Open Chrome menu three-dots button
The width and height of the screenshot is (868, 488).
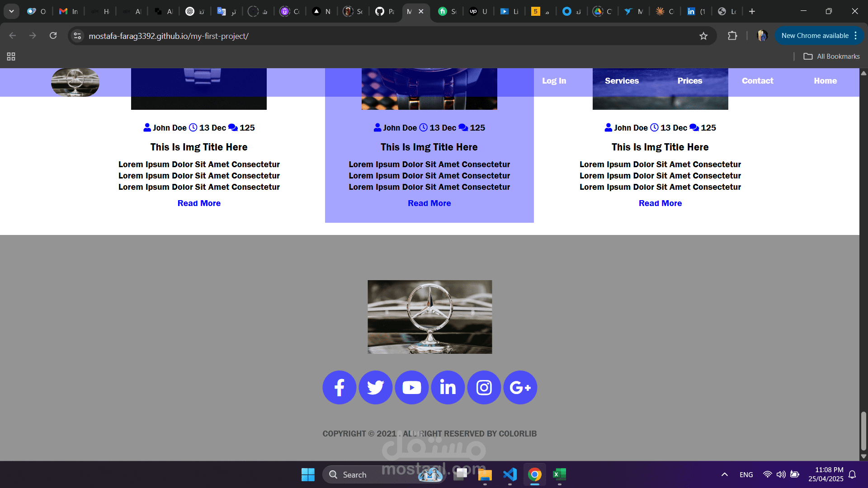tap(856, 36)
